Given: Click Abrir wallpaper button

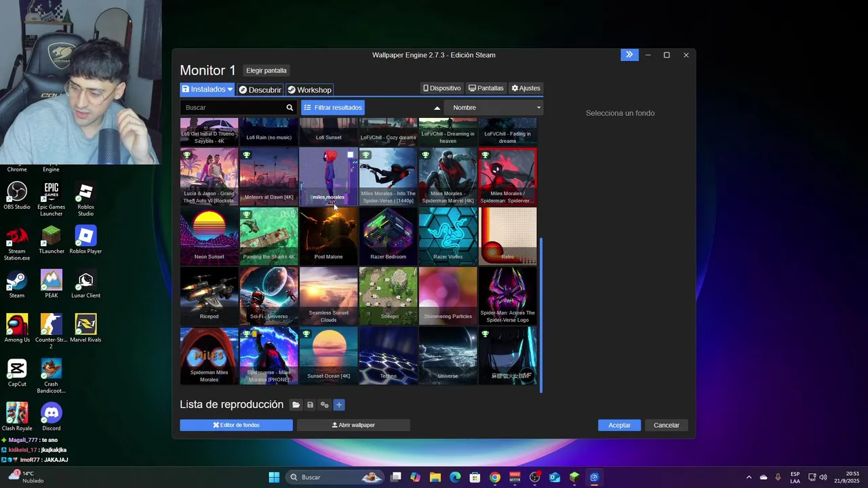Looking at the screenshot, I should pos(353,425).
